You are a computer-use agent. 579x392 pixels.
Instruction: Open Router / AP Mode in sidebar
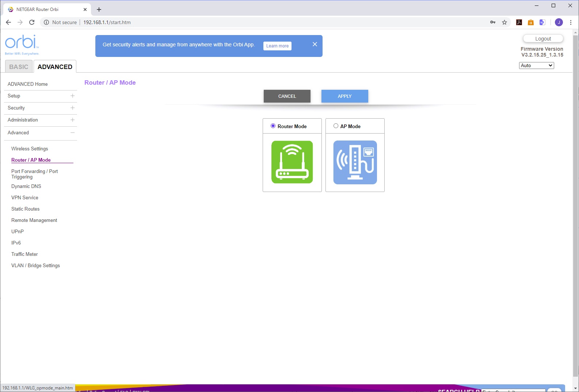[31, 160]
